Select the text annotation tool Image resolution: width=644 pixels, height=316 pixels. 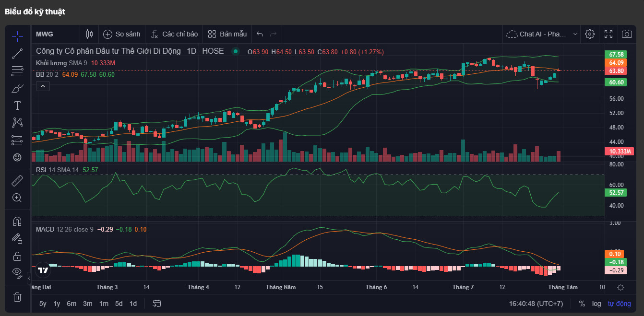(x=17, y=105)
